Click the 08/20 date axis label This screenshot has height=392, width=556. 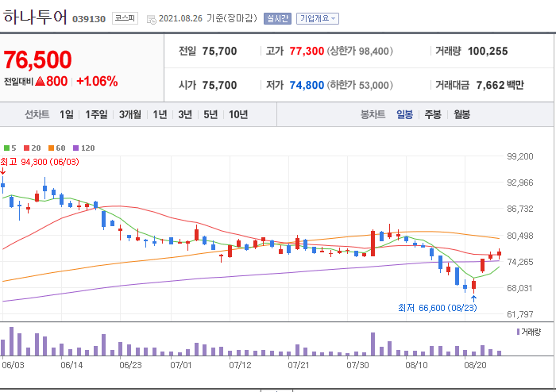[475, 365]
